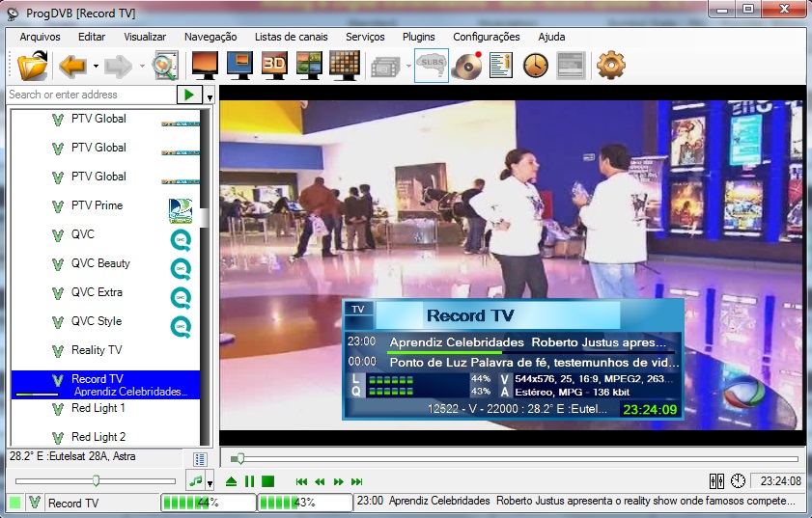Select the windowed monitor view icon
812x518 pixels.
[239, 66]
